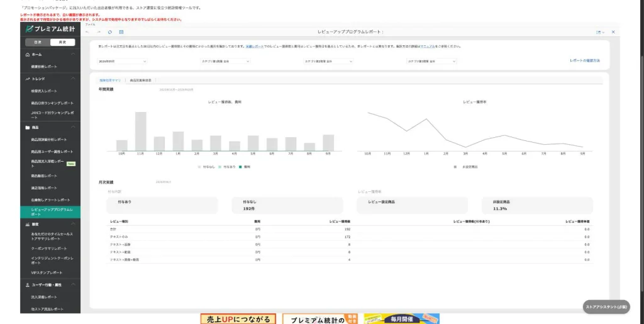Click the undo arrow in report toolbar

87,32
